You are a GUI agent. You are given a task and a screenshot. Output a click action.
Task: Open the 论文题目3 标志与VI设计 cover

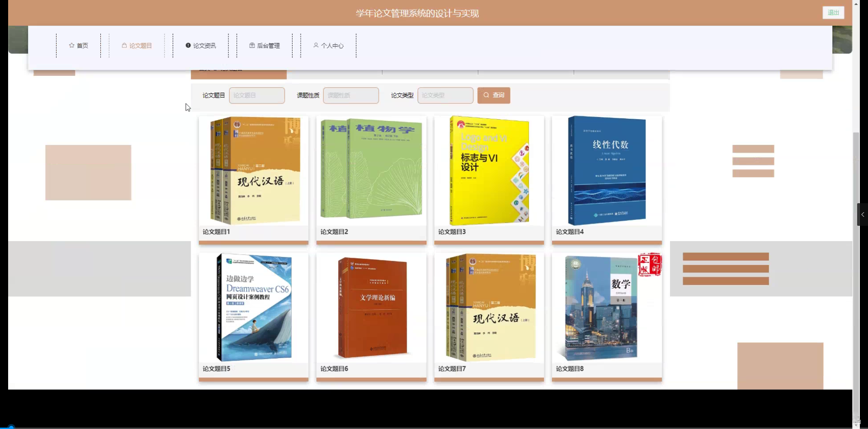pyautogui.click(x=489, y=171)
